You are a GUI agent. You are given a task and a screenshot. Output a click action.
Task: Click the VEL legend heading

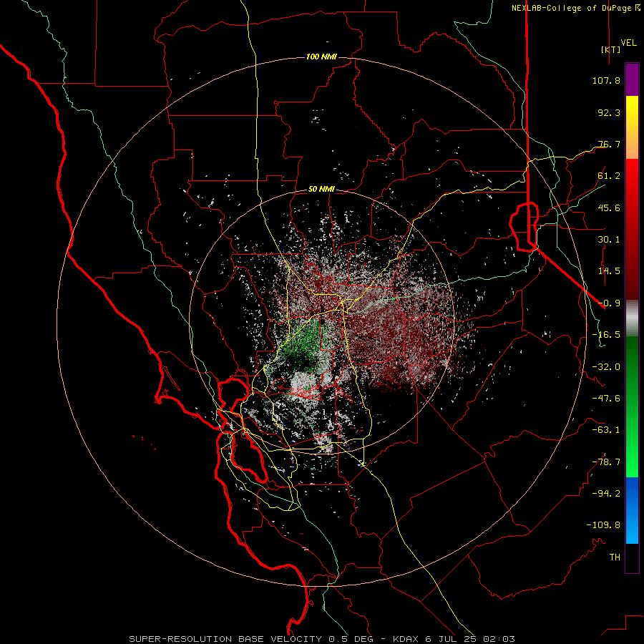628,43
